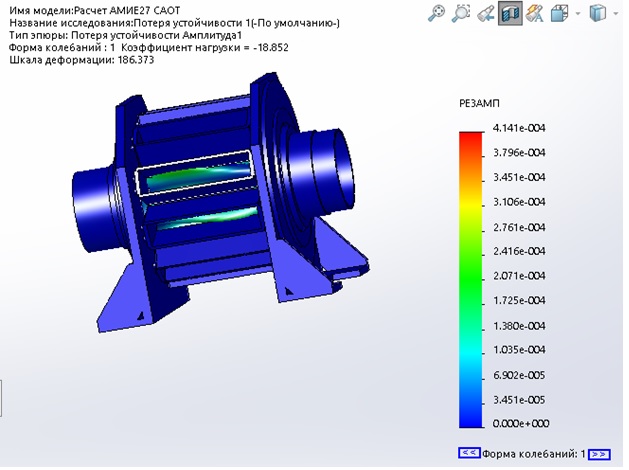Toggle the active Section View icon
Viewport: 629px width, 470px height.
click(x=510, y=13)
